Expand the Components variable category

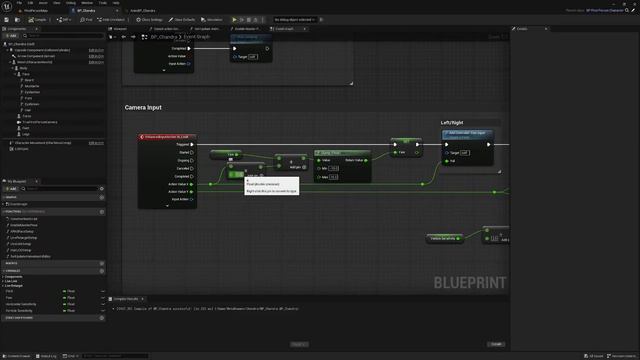tap(3, 277)
